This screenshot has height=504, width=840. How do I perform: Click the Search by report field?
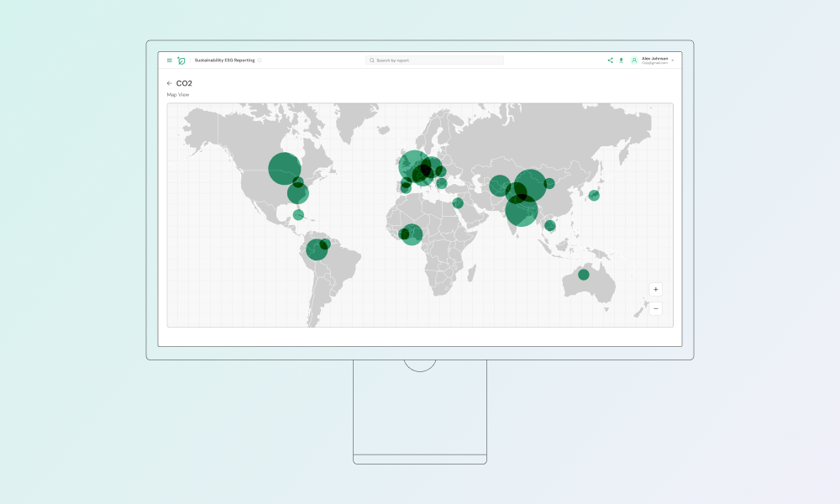coord(434,60)
